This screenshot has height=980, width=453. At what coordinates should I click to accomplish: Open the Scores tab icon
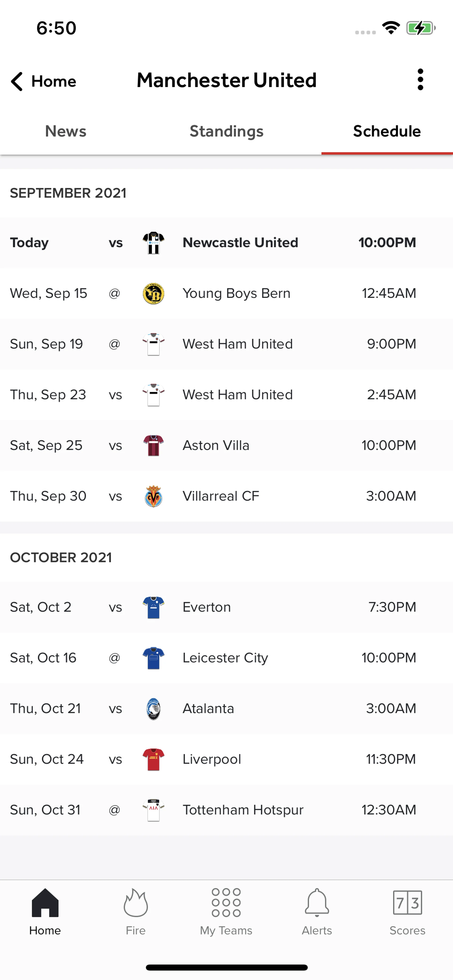(x=407, y=903)
